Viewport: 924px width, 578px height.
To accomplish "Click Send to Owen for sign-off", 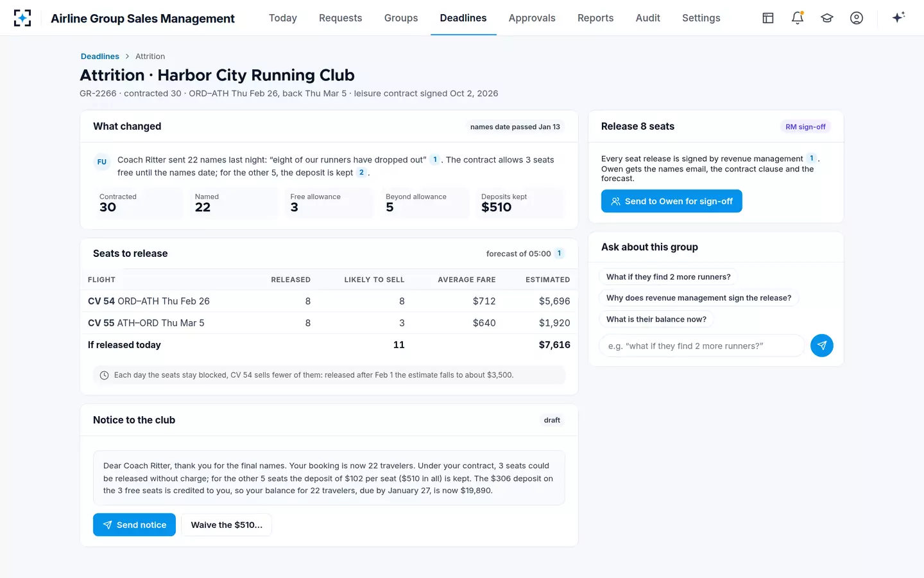I will [x=672, y=201].
